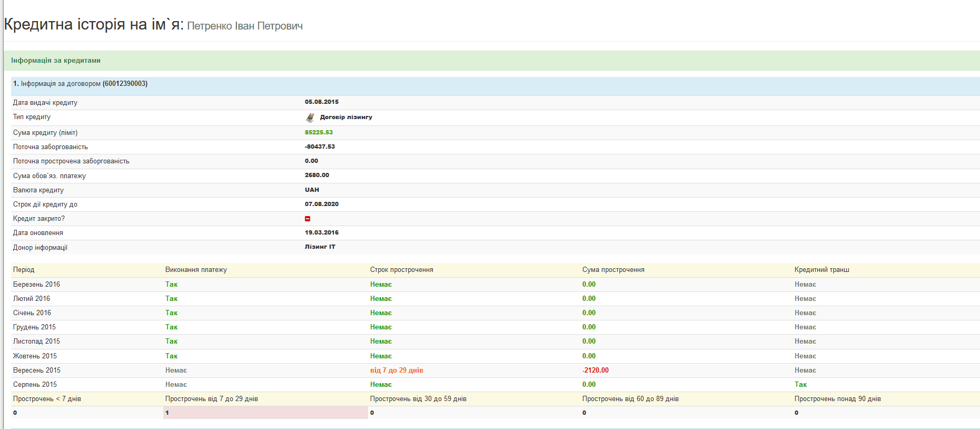Click the red credit-not-closed status icon
Image resolution: width=980 pixels, height=429 pixels.
click(308, 219)
